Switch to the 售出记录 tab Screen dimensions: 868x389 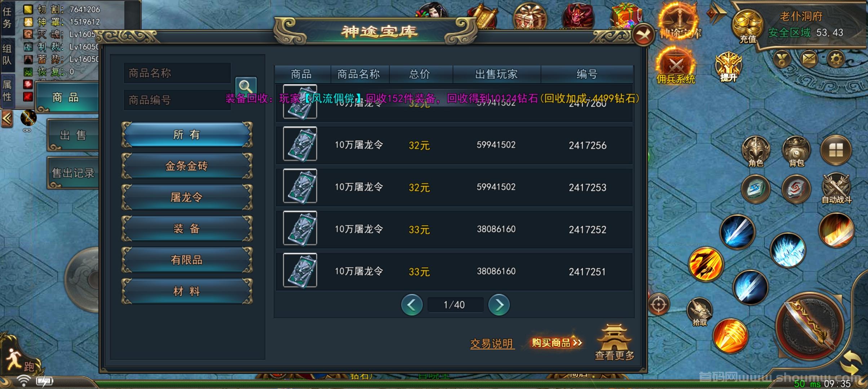73,173
